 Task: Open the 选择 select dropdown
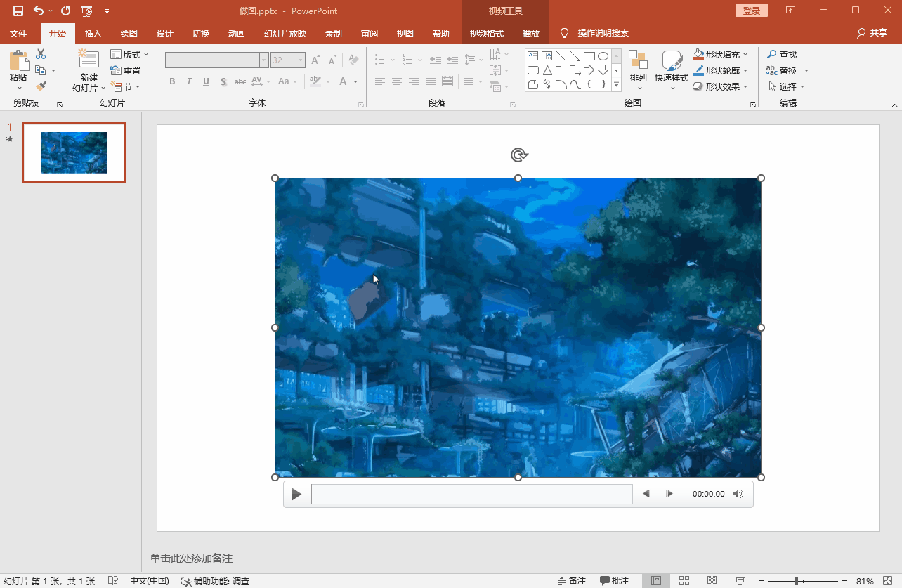787,86
